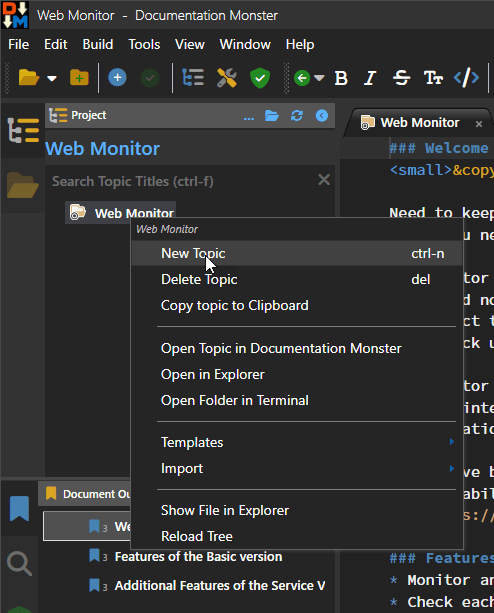The width and height of the screenshot is (494, 613).
Task: Choose Open Folder in Terminal
Action: pos(297,400)
